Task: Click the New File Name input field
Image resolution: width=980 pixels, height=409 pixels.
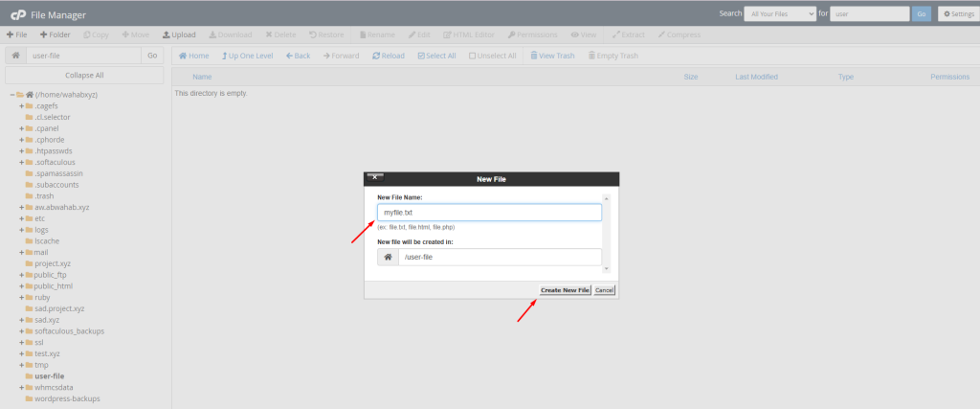Action: pos(489,213)
